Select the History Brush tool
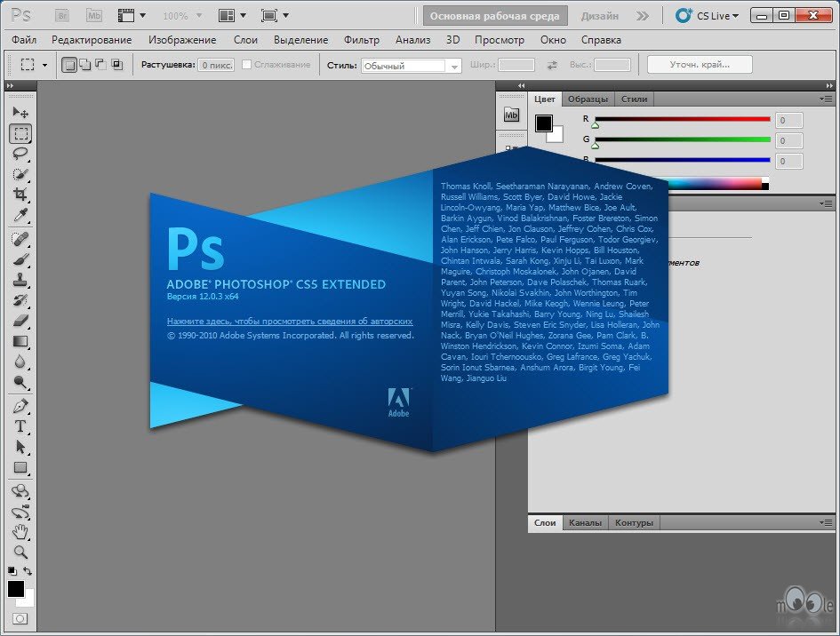This screenshot has height=636, width=840. pos(20,300)
